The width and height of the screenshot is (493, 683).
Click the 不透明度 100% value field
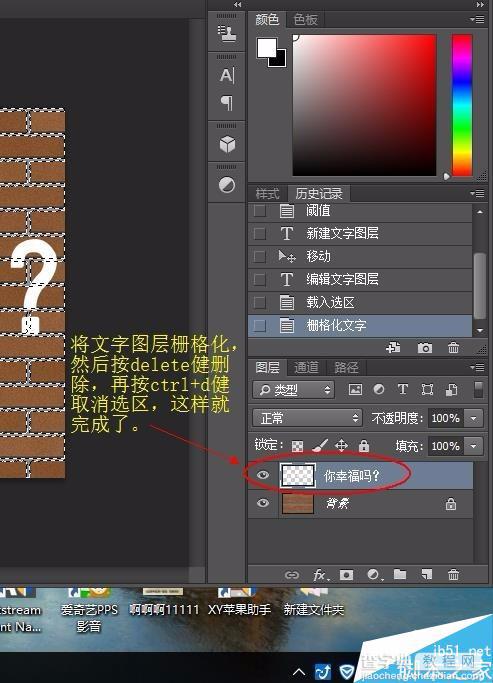coord(446,418)
